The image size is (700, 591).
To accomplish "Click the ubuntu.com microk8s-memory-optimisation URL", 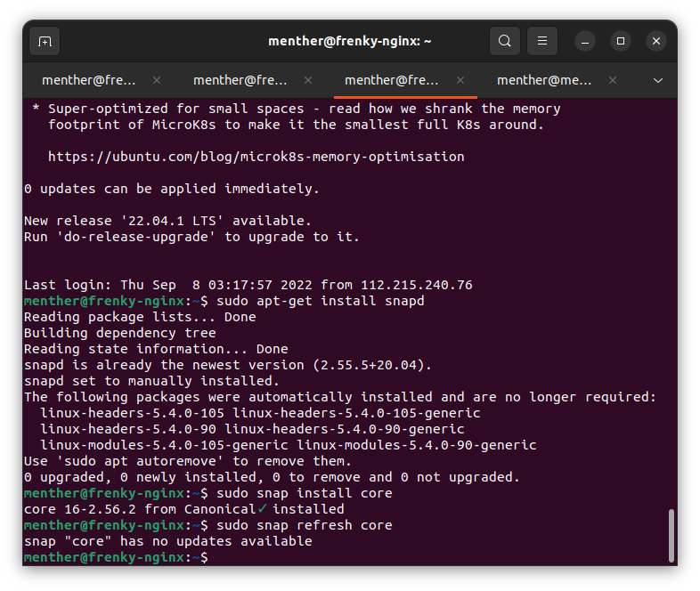I will tap(256, 157).
